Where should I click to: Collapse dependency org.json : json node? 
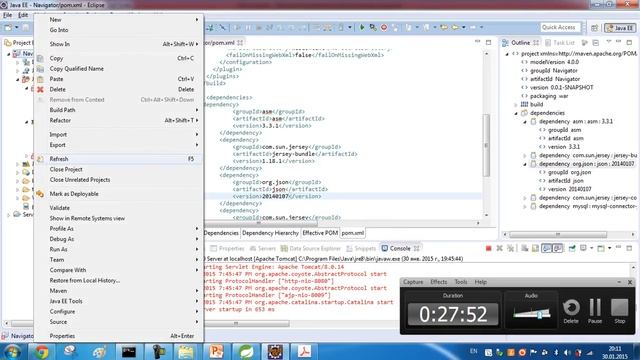point(525,164)
